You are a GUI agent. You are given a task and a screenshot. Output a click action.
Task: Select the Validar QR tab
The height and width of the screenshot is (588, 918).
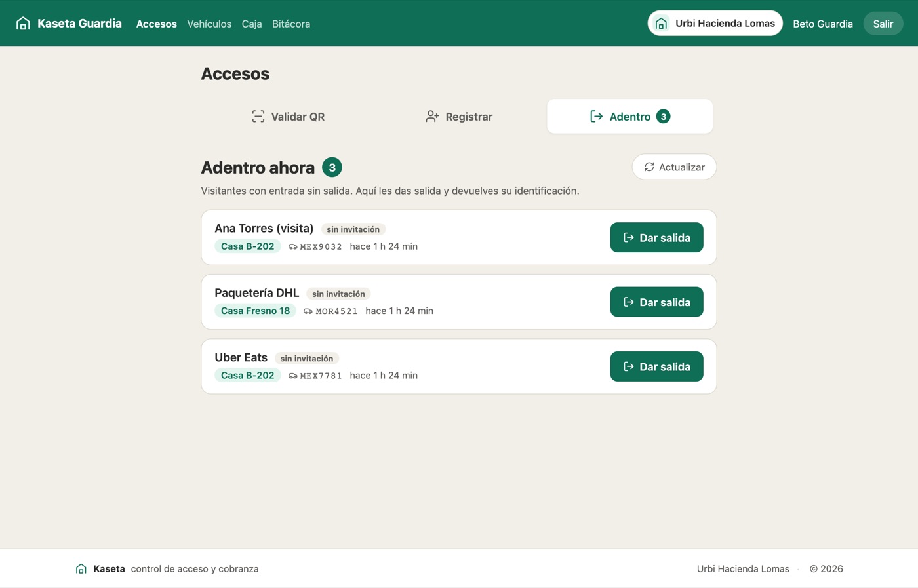click(x=288, y=117)
